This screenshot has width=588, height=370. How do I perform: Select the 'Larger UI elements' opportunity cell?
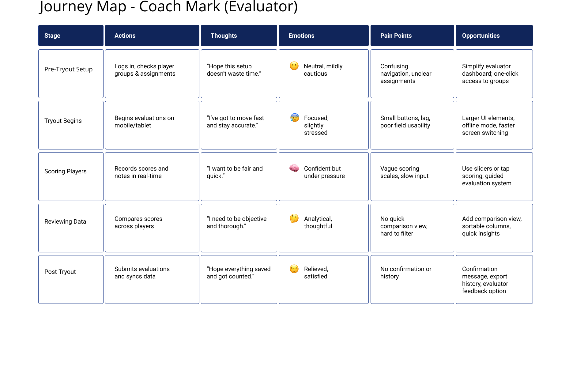pyautogui.click(x=494, y=125)
